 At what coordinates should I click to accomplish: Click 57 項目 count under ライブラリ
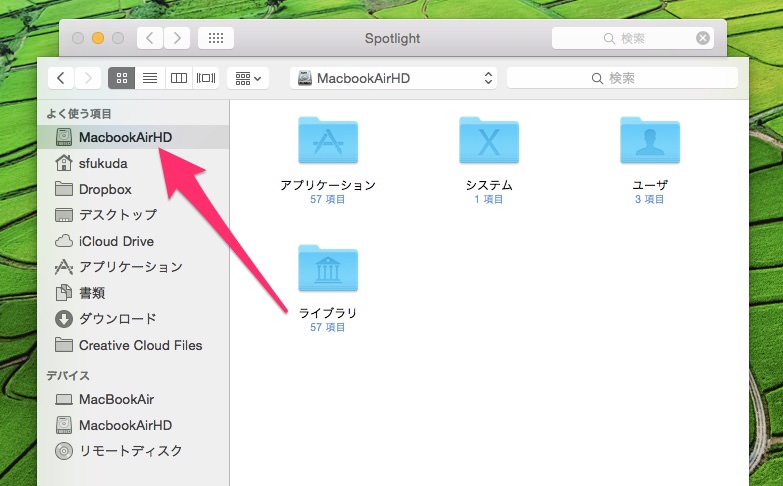click(x=328, y=327)
